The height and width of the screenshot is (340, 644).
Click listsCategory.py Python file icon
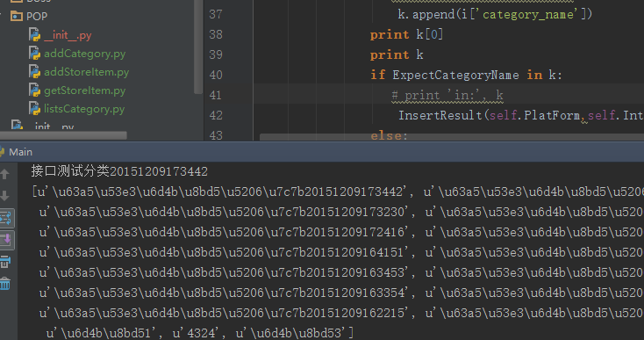click(34, 109)
